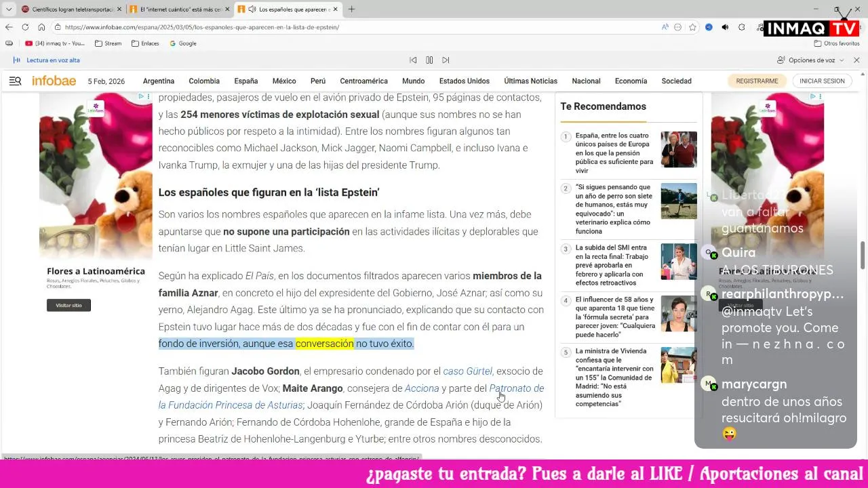The width and height of the screenshot is (868, 488).
Task: Open the Google bookmark
Action: click(x=183, y=43)
